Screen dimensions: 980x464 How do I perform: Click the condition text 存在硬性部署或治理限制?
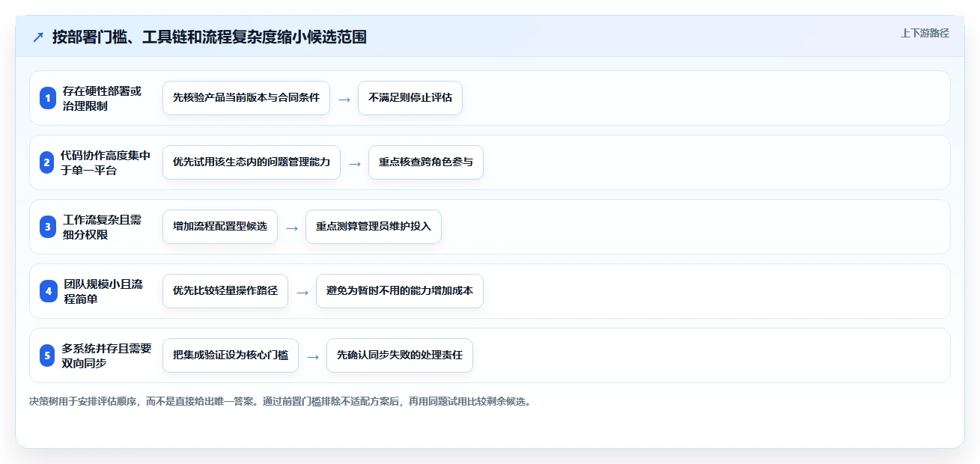[x=102, y=98]
